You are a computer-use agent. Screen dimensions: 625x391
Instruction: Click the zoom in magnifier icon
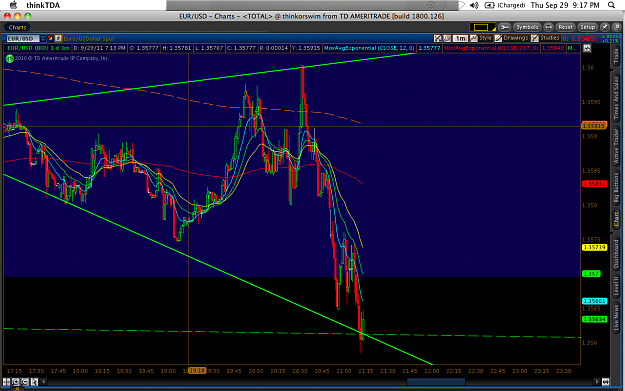pos(16,382)
